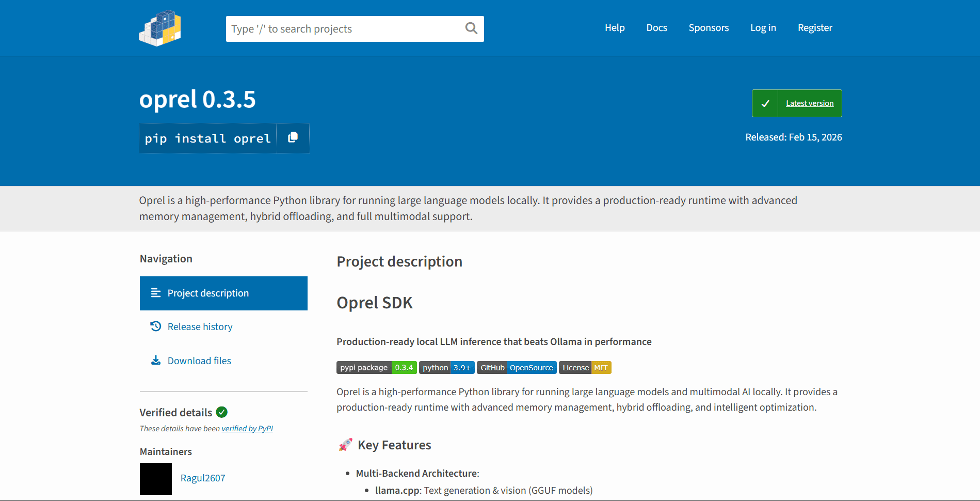Open the Latest version link
The width and height of the screenshot is (980, 501).
point(809,103)
